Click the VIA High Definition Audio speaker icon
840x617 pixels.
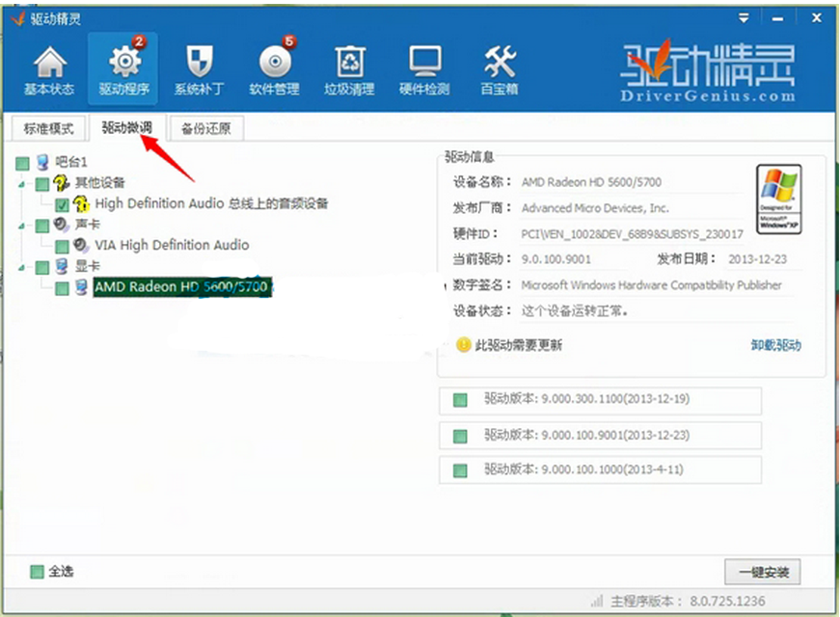tap(81, 245)
